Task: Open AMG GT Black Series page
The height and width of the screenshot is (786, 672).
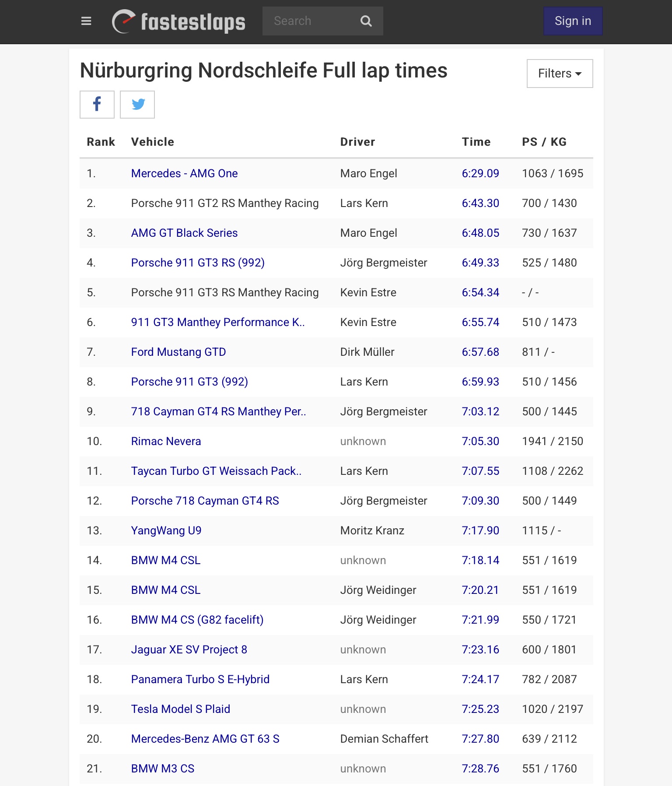Action: [x=184, y=233]
